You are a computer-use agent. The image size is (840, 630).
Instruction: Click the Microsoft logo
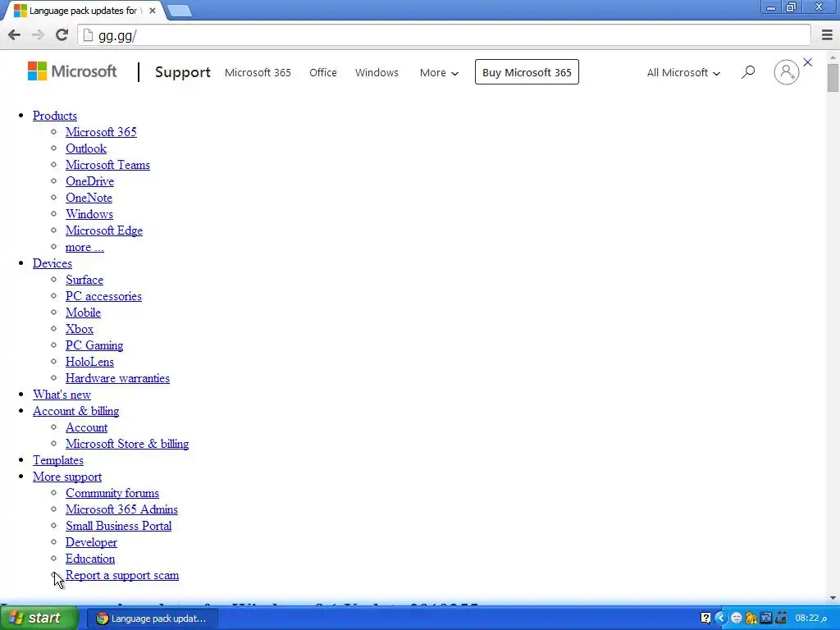point(72,71)
